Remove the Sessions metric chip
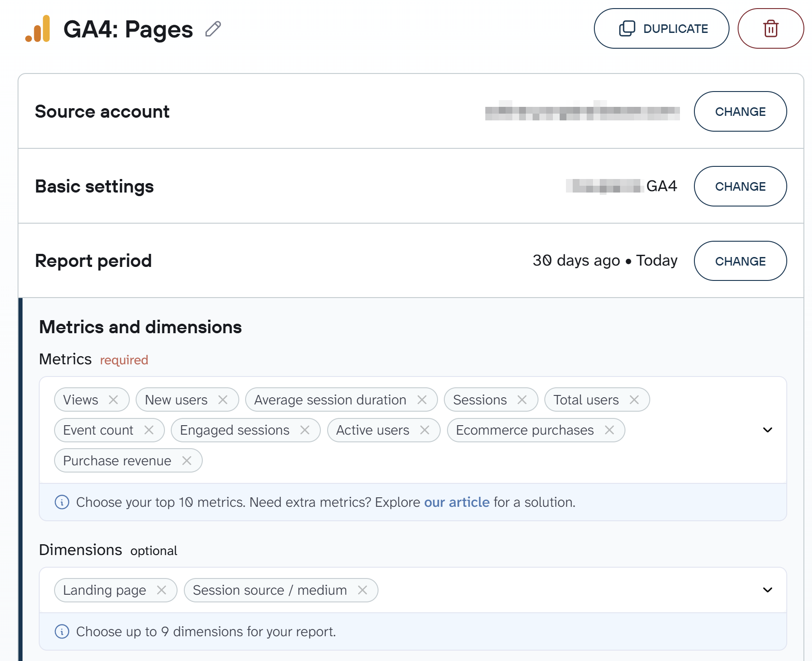 click(x=522, y=400)
